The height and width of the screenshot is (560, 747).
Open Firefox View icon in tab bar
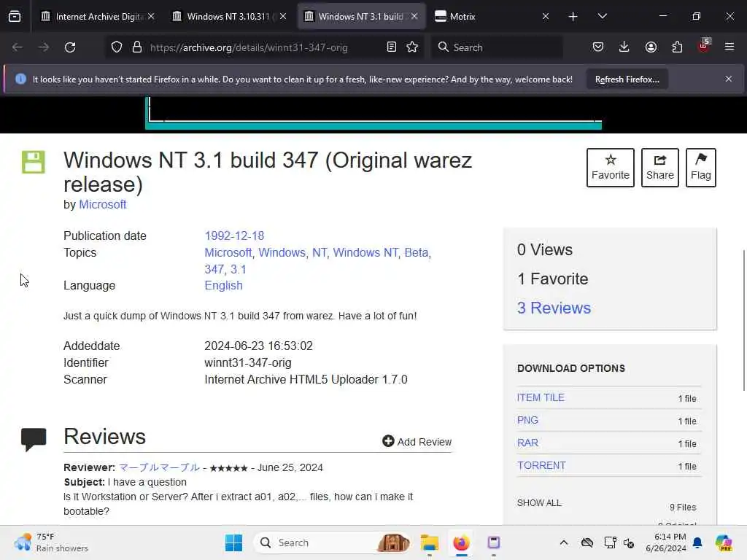15,17
